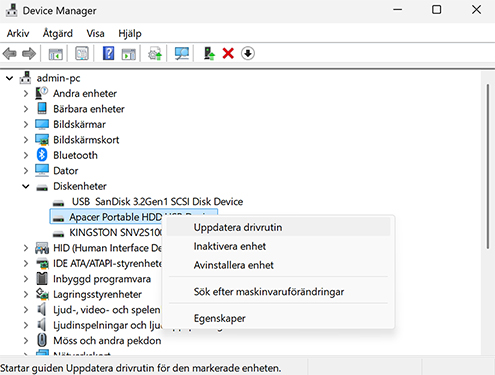The width and height of the screenshot is (495, 375).
Task: Click the red X uninstall device icon
Action: 228,53
